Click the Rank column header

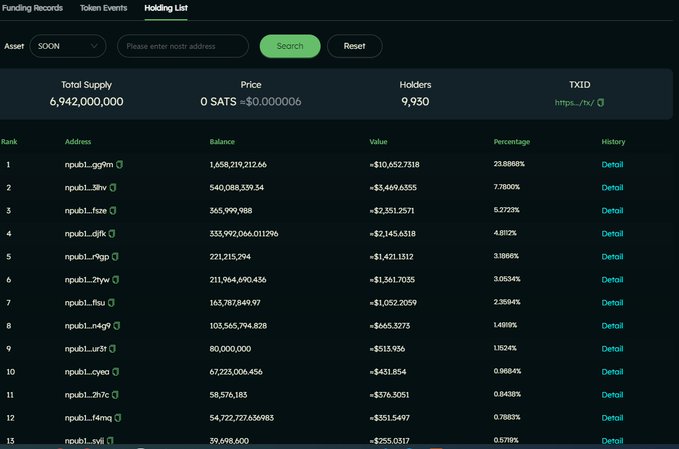pyautogui.click(x=9, y=142)
